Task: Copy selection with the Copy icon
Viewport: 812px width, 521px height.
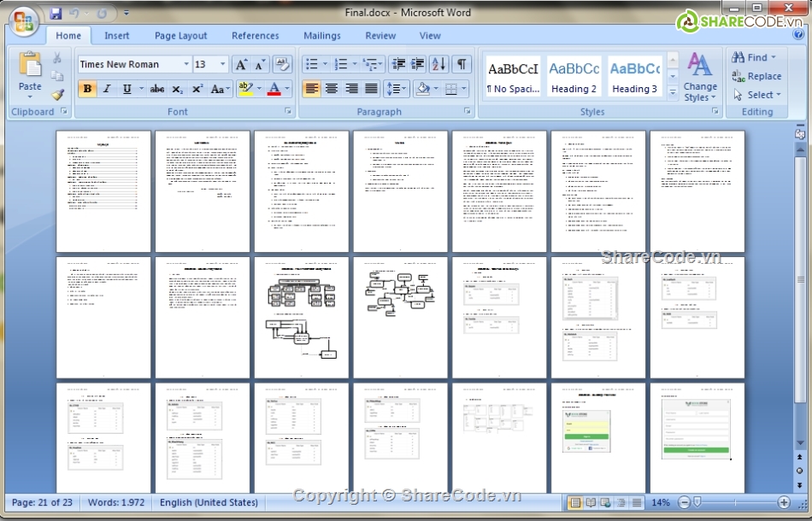Action: 57,76
